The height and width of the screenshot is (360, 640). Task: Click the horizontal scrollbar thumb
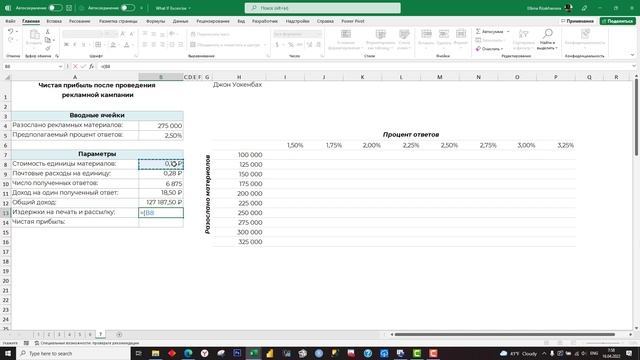(x=504, y=334)
